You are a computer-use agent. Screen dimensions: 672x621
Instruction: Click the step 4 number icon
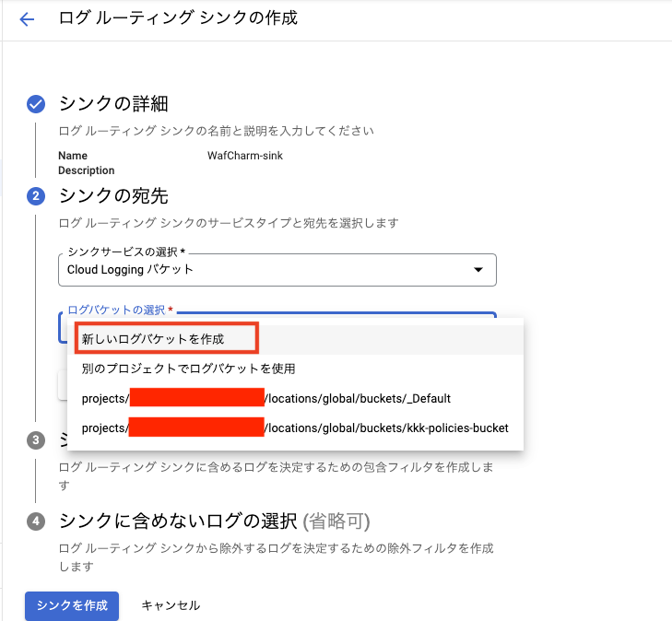(x=36, y=521)
